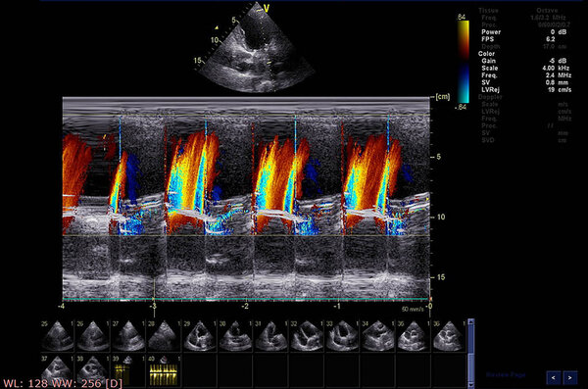Open clip thumbnail number 38

click(x=93, y=370)
